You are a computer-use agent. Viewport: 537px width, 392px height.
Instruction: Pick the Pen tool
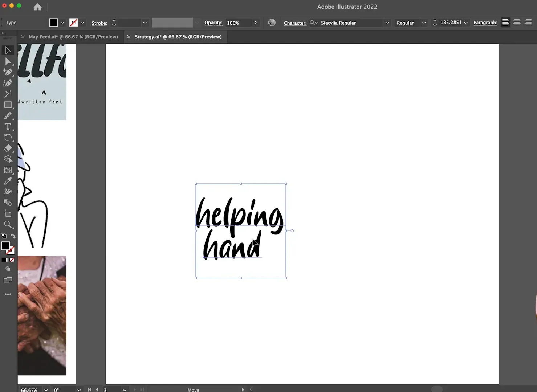pos(8,72)
